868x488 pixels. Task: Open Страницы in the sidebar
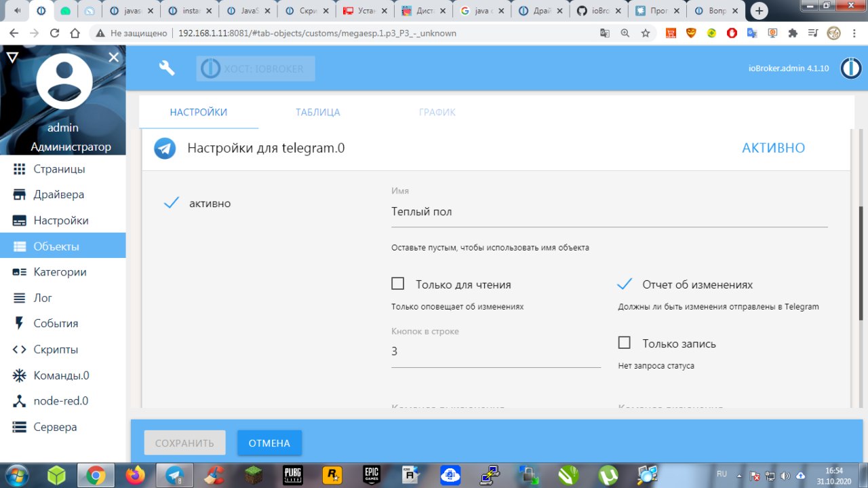63,169
